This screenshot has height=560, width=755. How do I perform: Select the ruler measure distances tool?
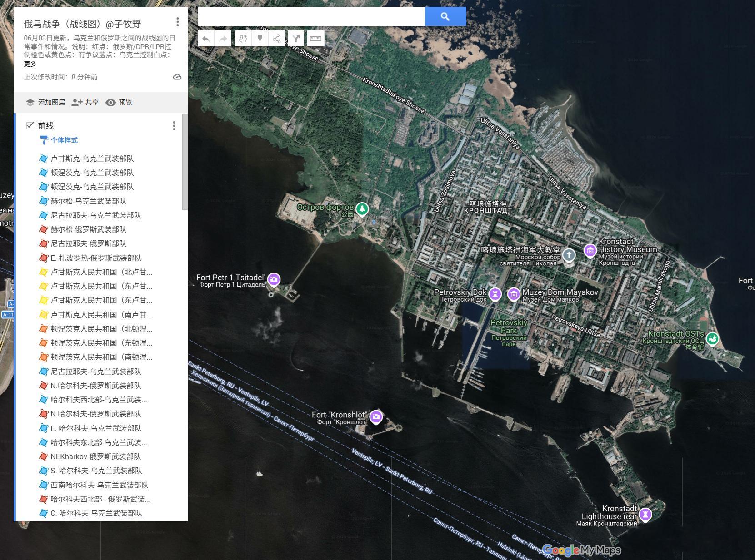pos(315,39)
